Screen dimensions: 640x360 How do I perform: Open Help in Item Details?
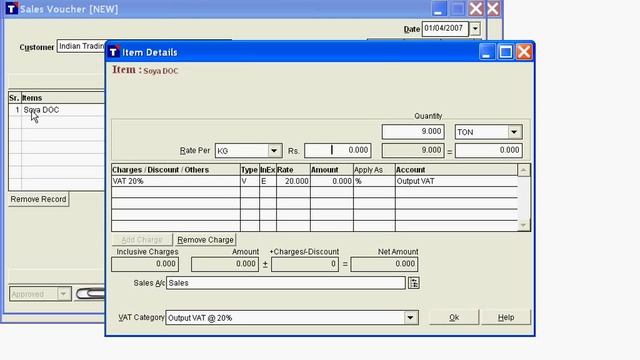506,317
